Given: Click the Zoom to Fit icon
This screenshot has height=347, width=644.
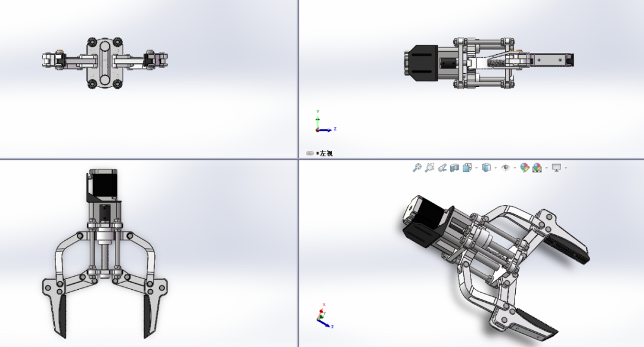Looking at the screenshot, I should point(417,168).
